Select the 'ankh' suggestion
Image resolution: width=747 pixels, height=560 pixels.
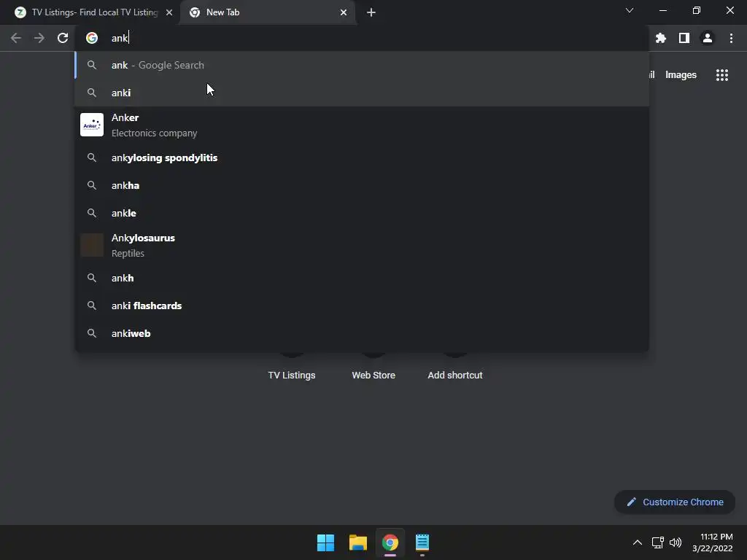(x=362, y=278)
